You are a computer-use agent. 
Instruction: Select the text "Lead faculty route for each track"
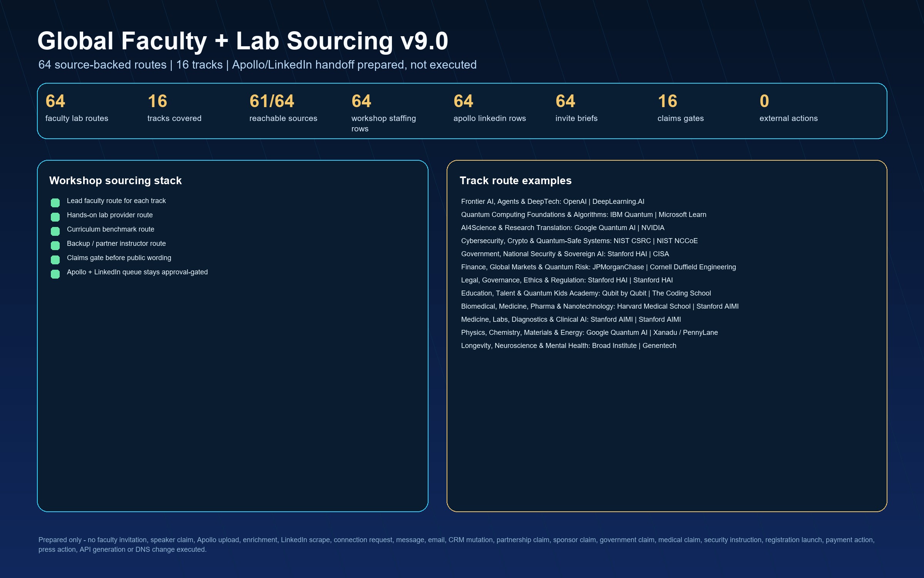tap(116, 201)
